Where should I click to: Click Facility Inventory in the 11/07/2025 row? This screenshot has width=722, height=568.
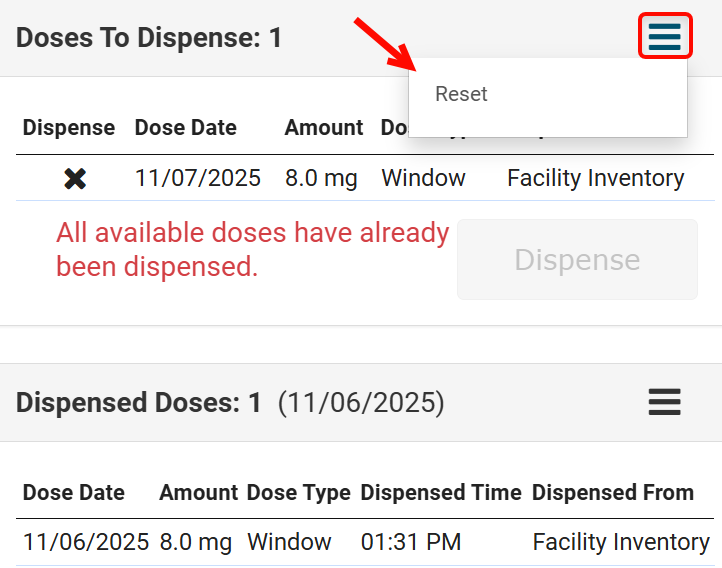(x=595, y=179)
